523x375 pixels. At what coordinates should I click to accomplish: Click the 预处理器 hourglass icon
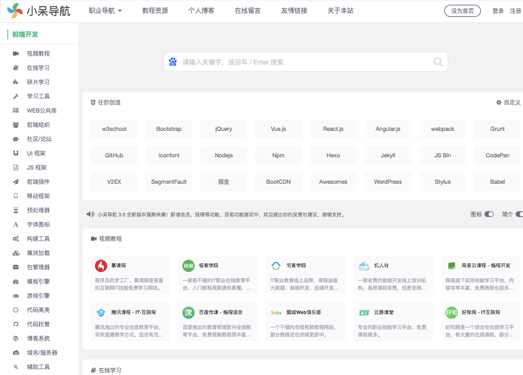(16, 210)
